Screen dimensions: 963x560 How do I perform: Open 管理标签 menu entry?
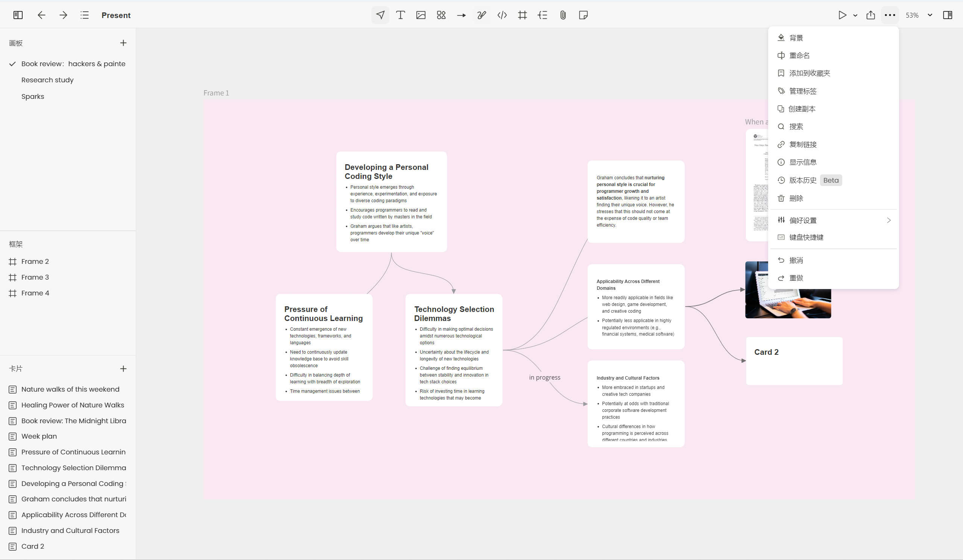(x=833, y=91)
